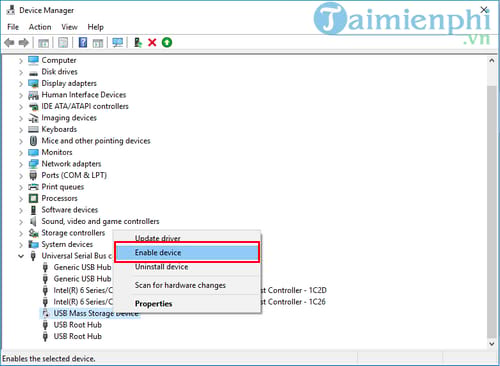Click the System devices folder icon

coord(33,244)
